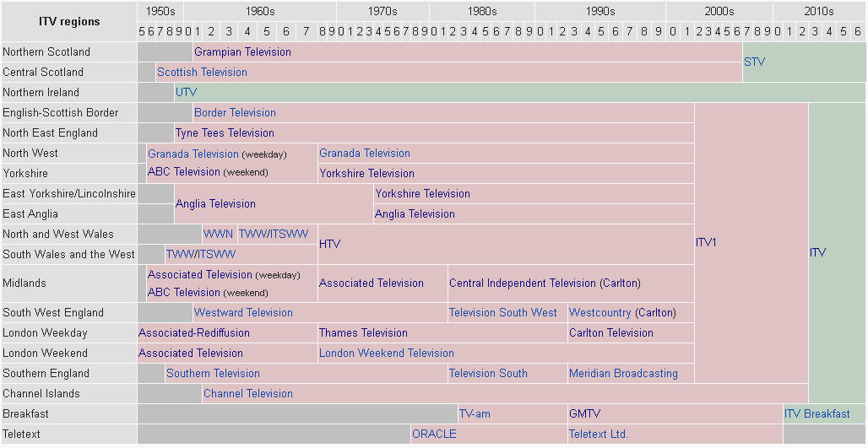Open the Grampian Television link

click(242, 52)
